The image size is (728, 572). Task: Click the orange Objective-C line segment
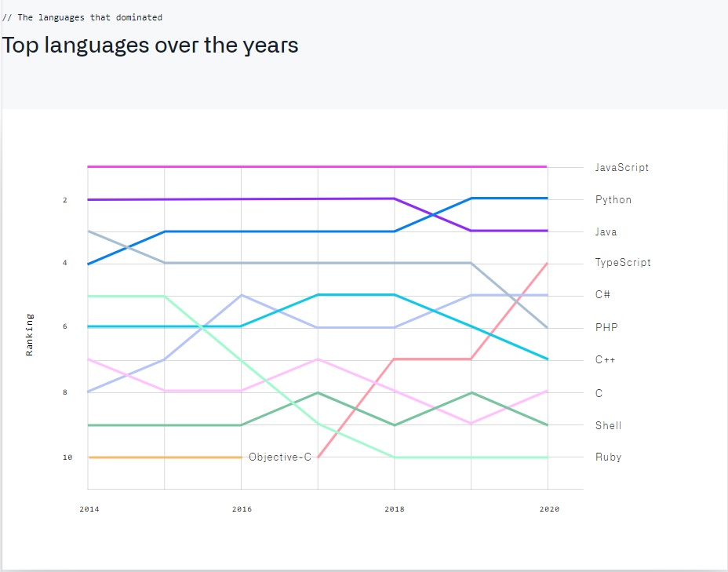click(165, 457)
